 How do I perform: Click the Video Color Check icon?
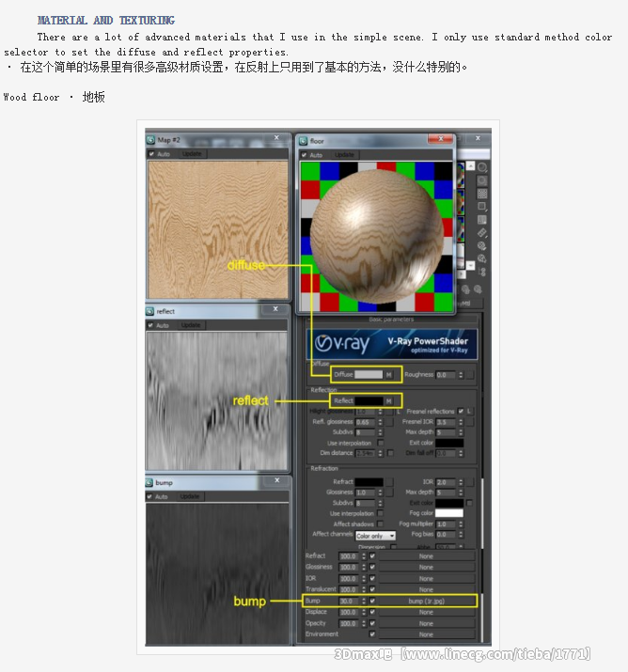482,220
